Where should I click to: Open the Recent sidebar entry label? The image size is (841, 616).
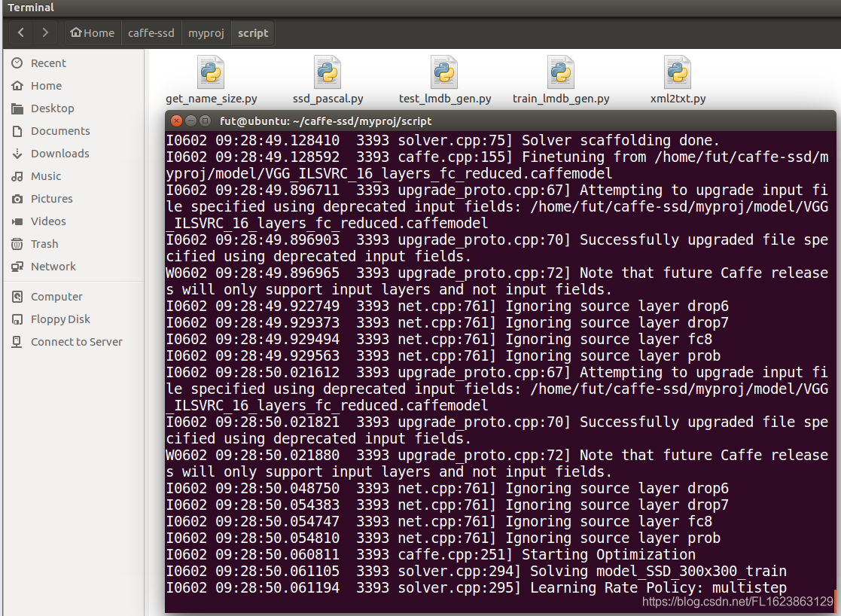coord(48,63)
